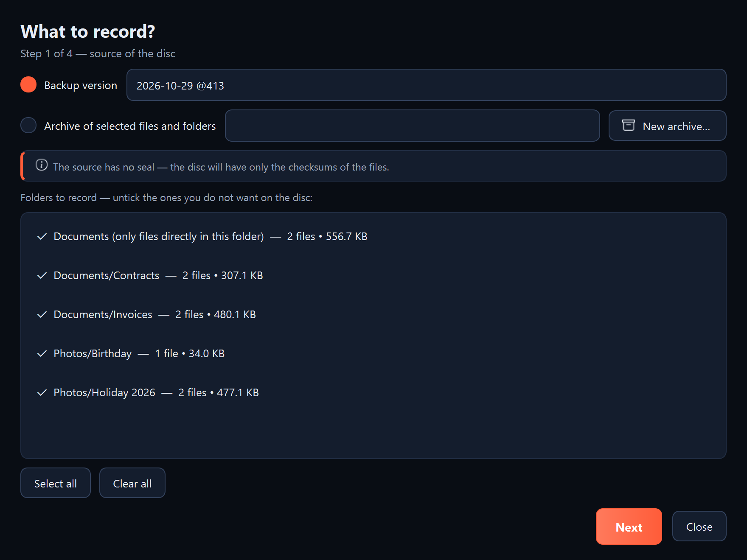Click the empty archive selection field
Viewport: 747px width, 560px height.
pos(412,126)
